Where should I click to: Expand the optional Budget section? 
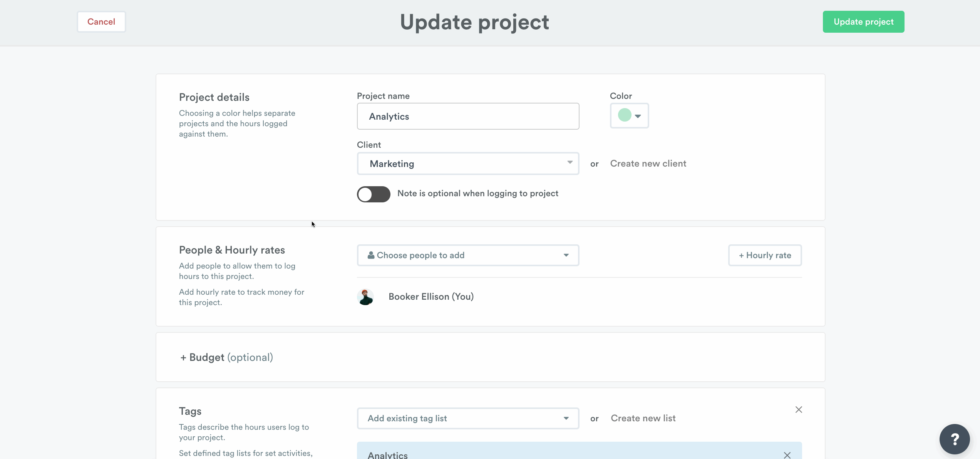point(226,357)
